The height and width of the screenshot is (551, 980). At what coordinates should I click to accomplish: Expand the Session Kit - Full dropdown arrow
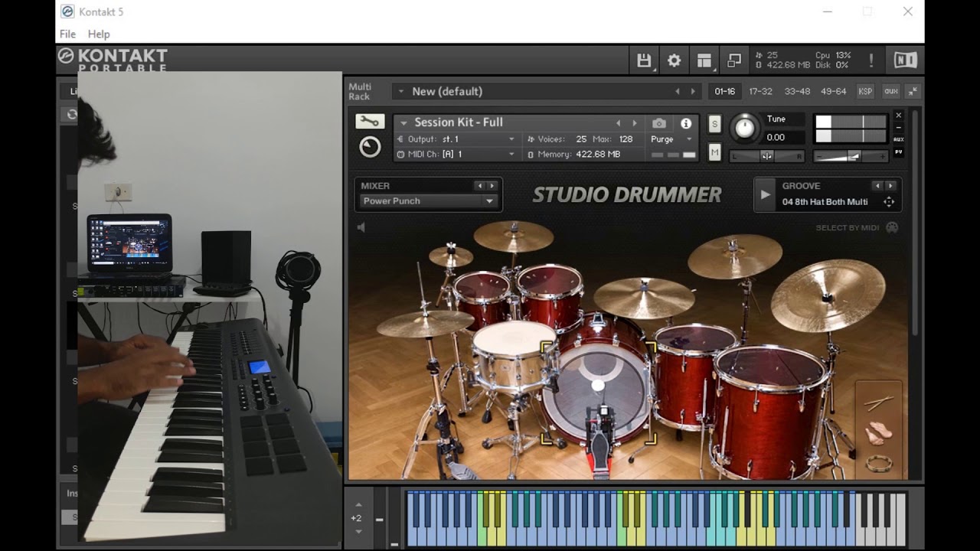pos(403,122)
